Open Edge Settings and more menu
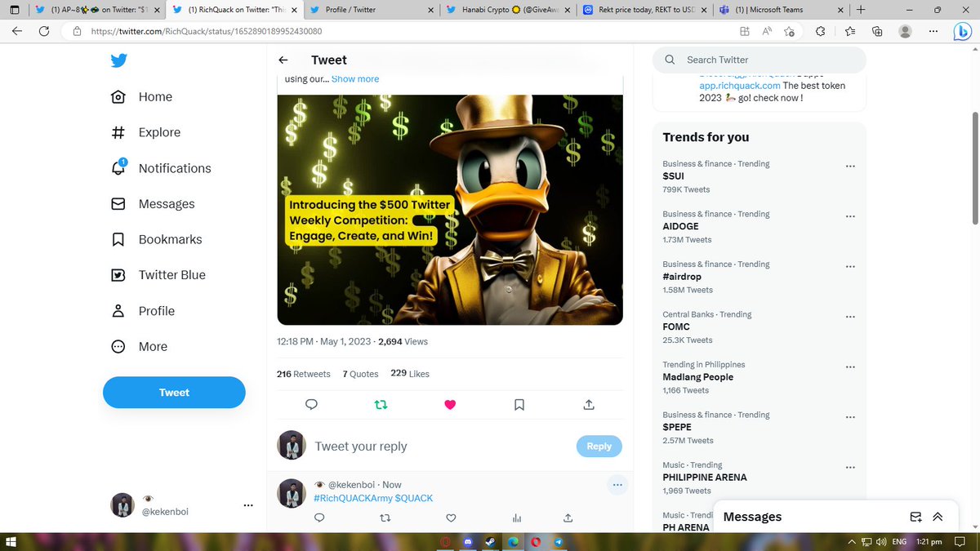Viewport: 980px width, 551px height. point(933,31)
